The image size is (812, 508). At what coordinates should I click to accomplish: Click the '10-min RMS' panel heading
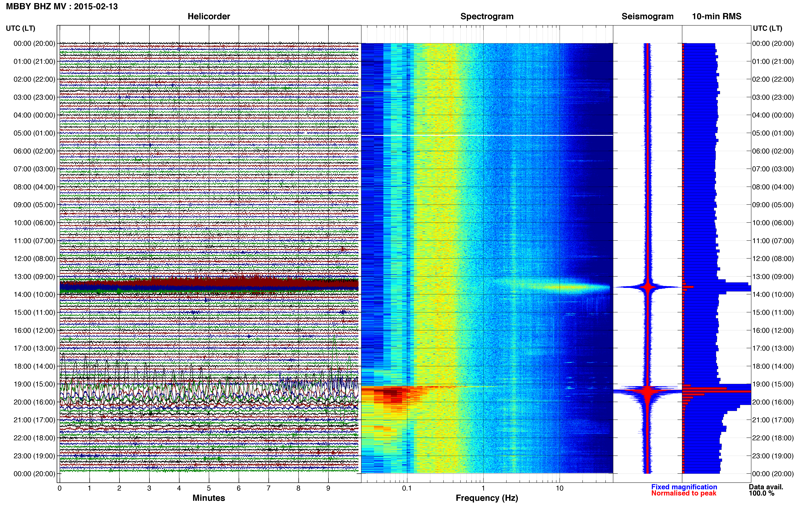coord(717,16)
